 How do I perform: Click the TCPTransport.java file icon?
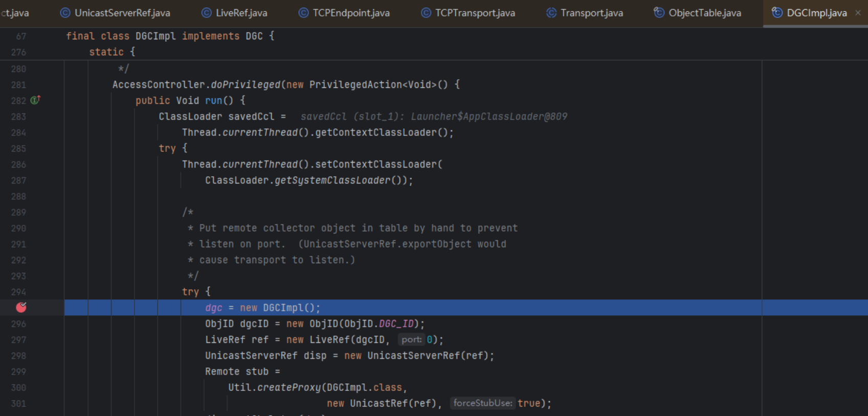[x=426, y=13]
